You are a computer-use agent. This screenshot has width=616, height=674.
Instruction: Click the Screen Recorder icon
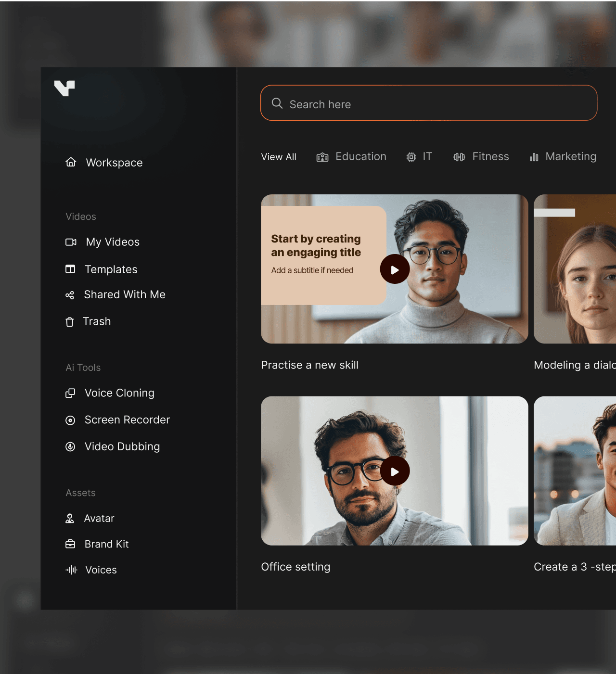tap(70, 420)
